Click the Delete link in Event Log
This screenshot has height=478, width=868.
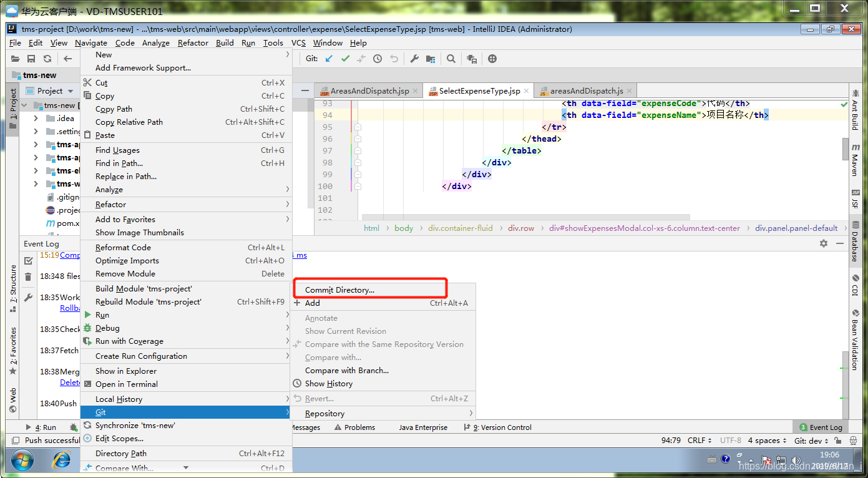tap(70, 383)
